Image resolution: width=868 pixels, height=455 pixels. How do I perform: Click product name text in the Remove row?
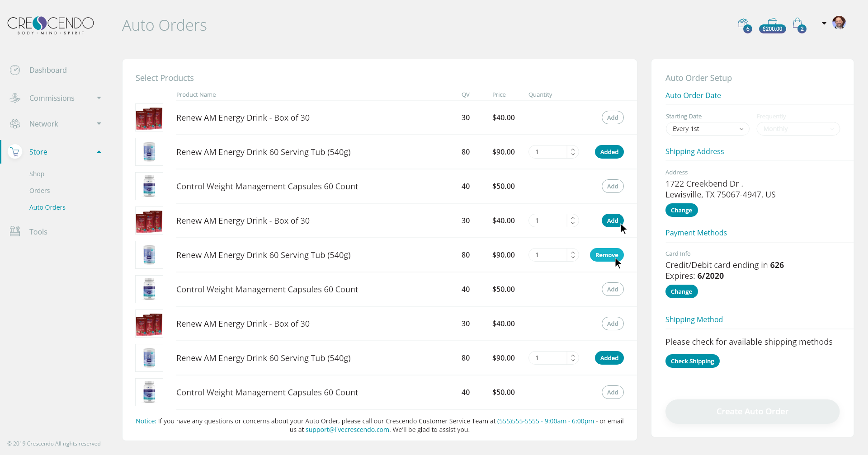click(x=264, y=255)
